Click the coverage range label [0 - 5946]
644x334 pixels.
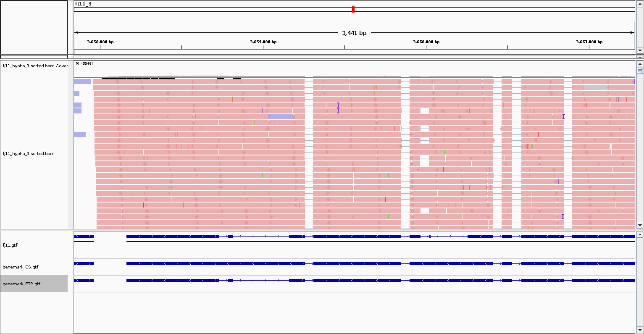[83, 64]
